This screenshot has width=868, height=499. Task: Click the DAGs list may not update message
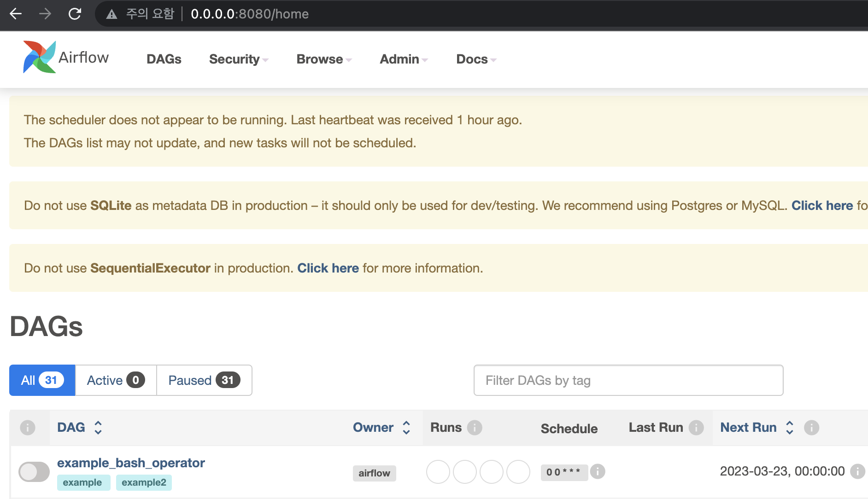point(220,143)
